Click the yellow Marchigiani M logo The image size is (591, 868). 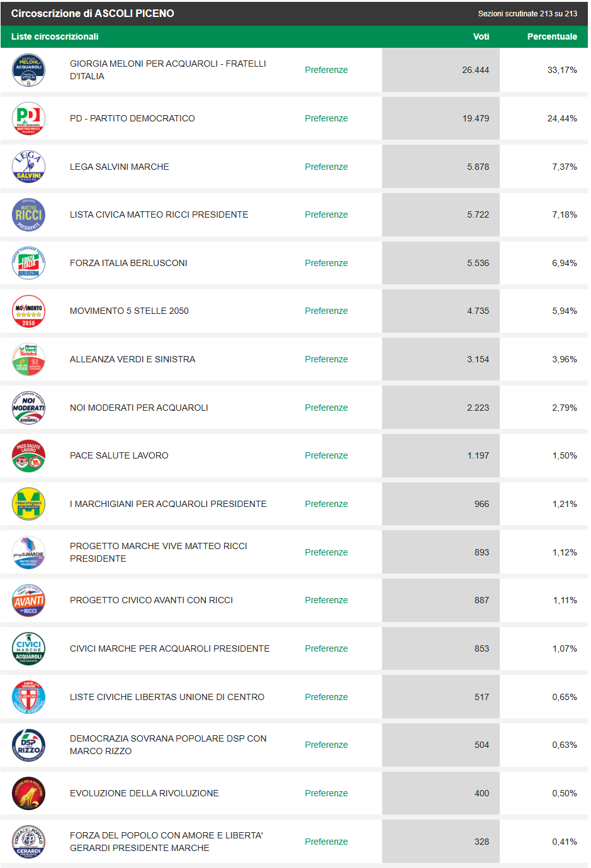coord(28,504)
